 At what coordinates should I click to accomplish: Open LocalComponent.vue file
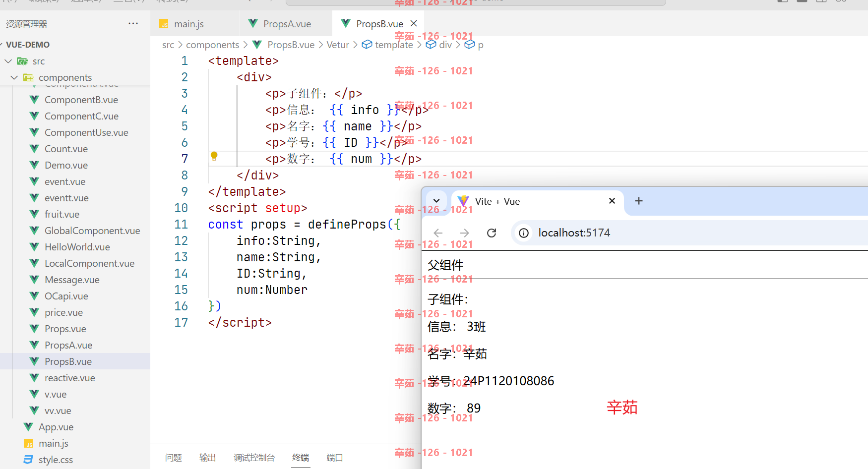tap(89, 263)
